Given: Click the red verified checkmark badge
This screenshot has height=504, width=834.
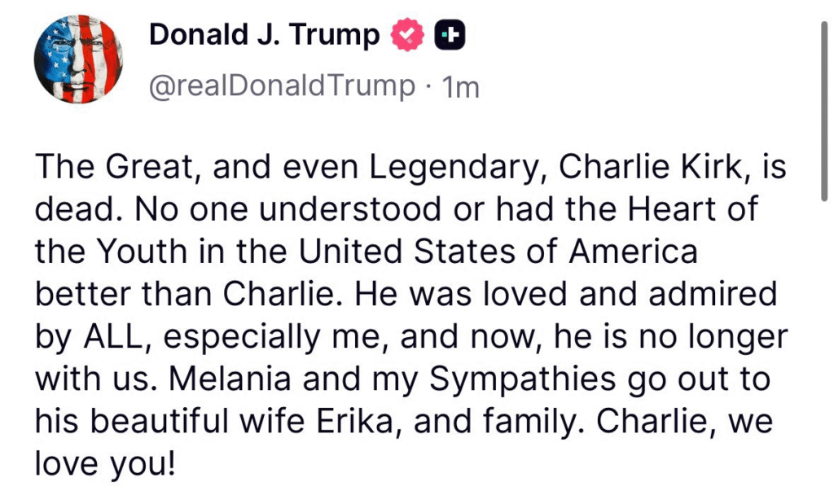Looking at the screenshot, I should coord(409,35).
